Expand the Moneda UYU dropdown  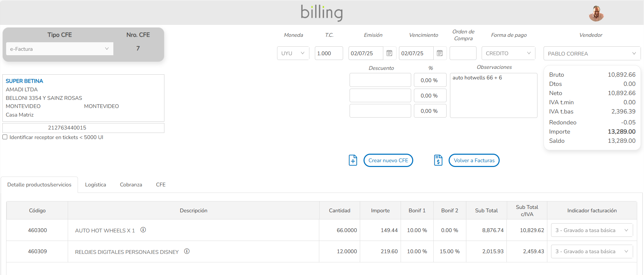[x=293, y=53]
